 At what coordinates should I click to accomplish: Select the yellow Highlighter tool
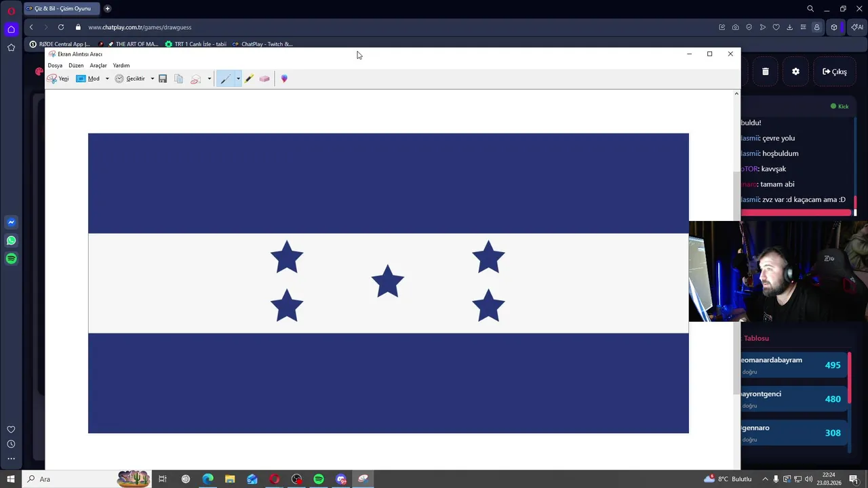[x=249, y=79]
